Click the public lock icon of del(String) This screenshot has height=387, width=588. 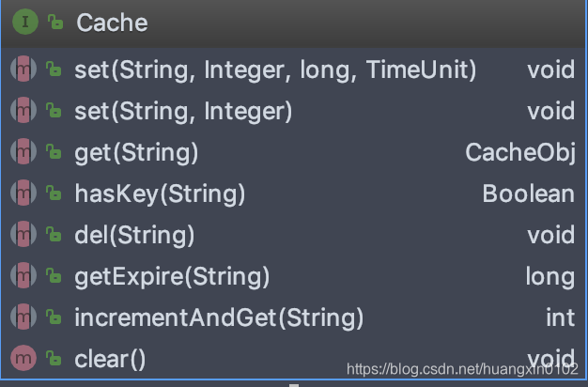pyautogui.click(x=54, y=234)
